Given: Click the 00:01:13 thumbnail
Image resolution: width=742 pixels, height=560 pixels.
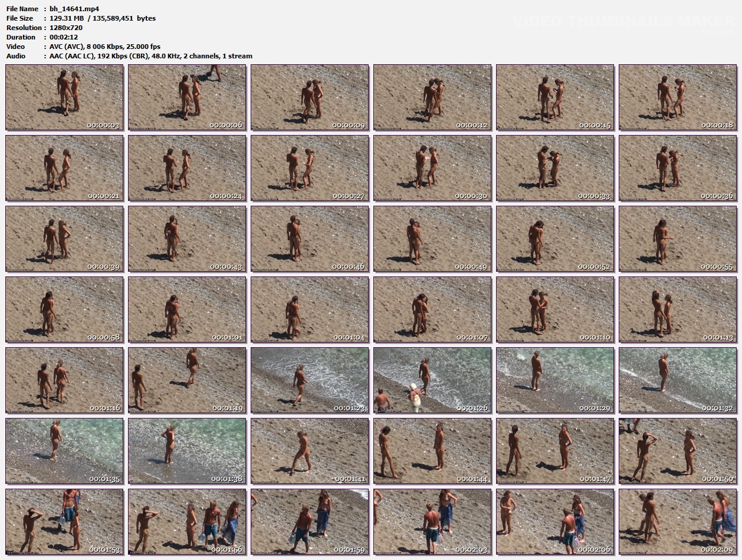Looking at the screenshot, I should (x=678, y=309).
